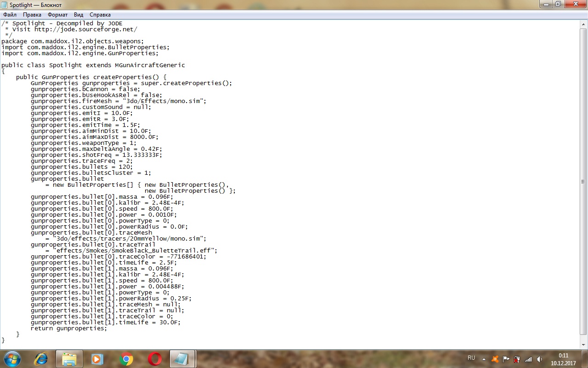Click the power plug tray icon
588x368 pixels.
pyautogui.click(x=517, y=359)
